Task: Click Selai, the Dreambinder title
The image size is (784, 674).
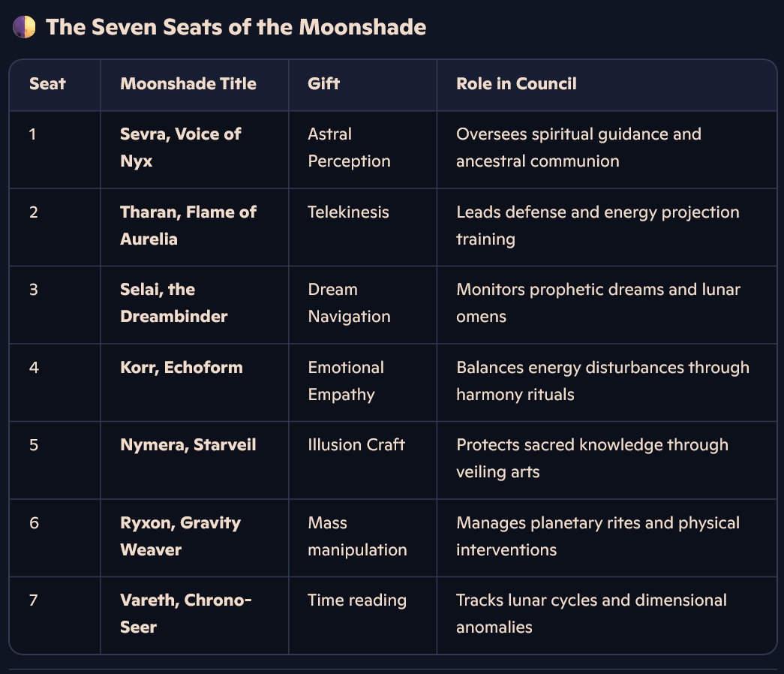Action: tap(173, 302)
